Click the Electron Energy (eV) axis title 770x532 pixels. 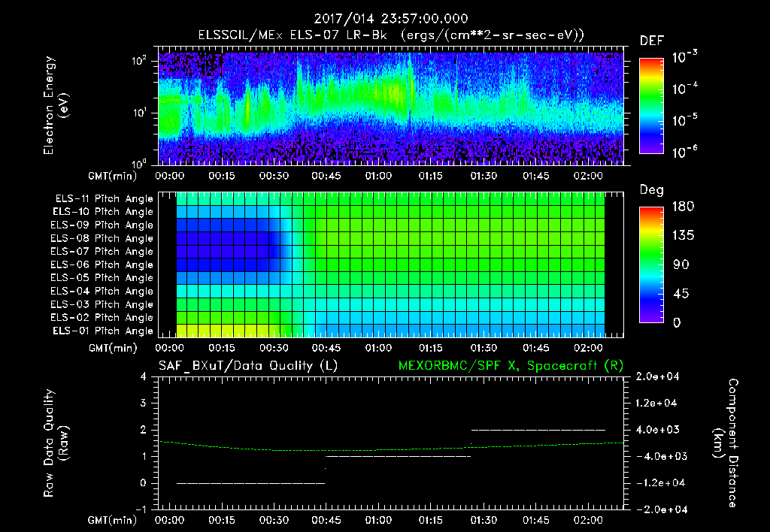tap(55, 105)
